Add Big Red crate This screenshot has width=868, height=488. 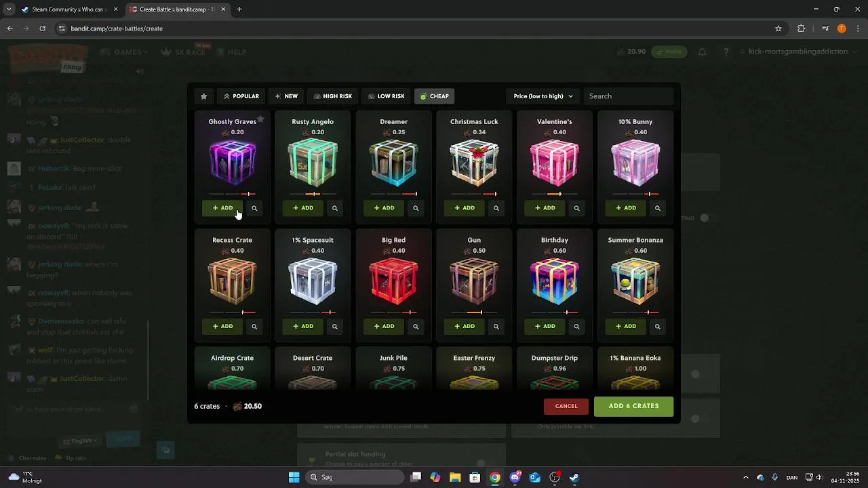point(384,326)
